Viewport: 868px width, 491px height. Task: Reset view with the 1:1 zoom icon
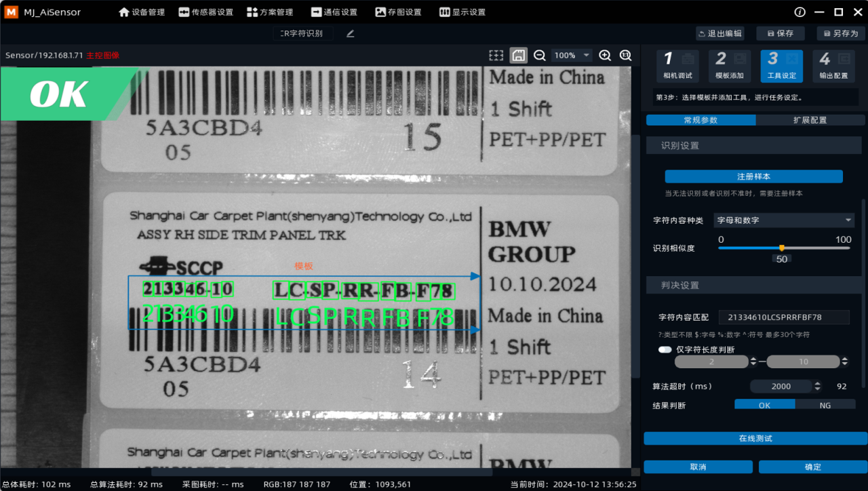[625, 55]
